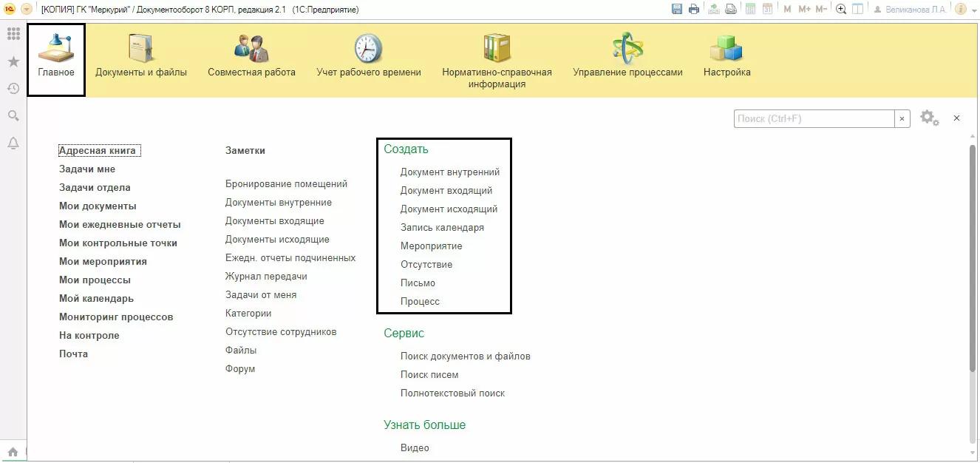The height and width of the screenshot is (463, 980).
Task: Create a Мероприятие
Action: tap(431, 246)
